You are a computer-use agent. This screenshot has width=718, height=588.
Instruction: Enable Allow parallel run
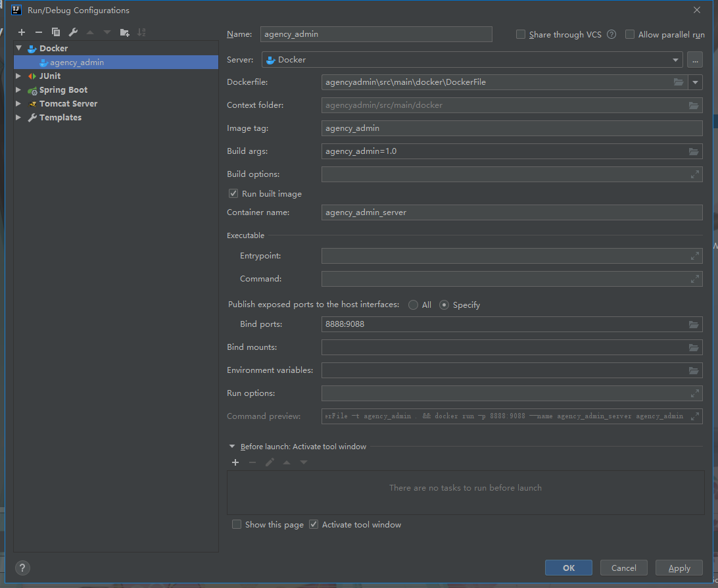pos(630,34)
